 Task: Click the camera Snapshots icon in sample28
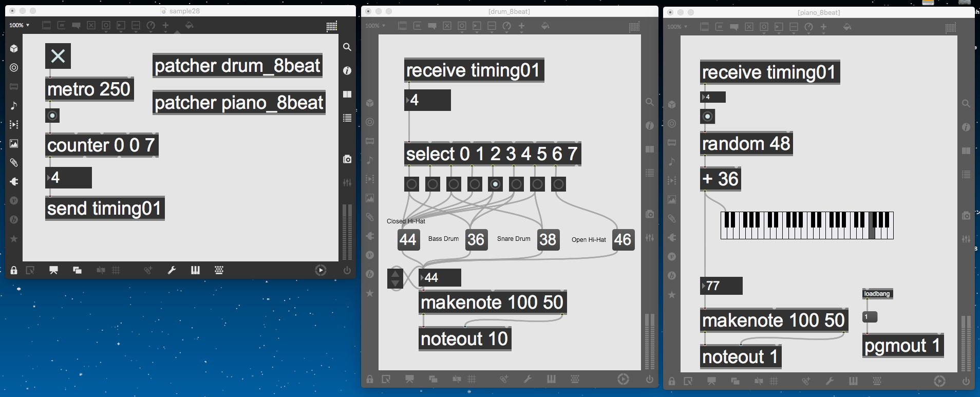pyautogui.click(x=347, y=159)
